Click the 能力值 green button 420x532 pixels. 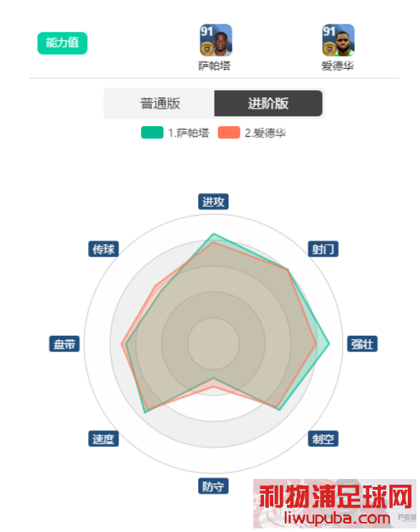[62, 43]
